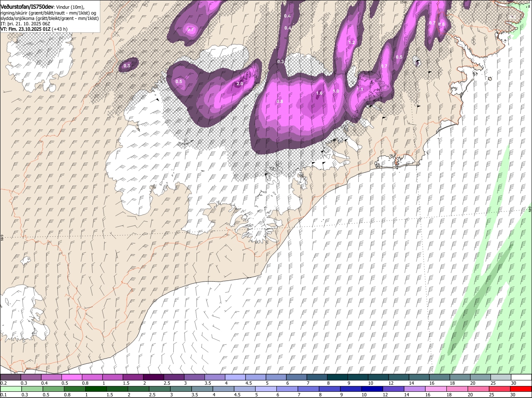Click the 0.5 value left of the 2.0 maximum
This screenshot has width=532, height=398.
click(179, 81)
